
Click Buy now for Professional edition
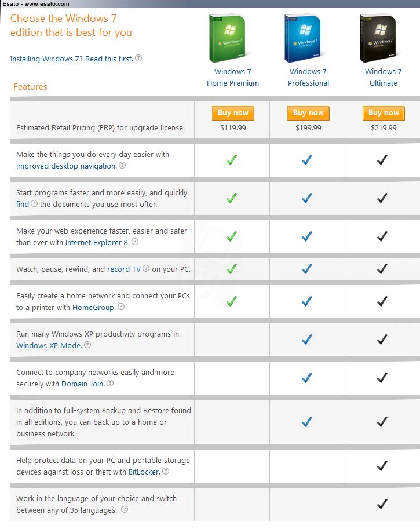308,113
